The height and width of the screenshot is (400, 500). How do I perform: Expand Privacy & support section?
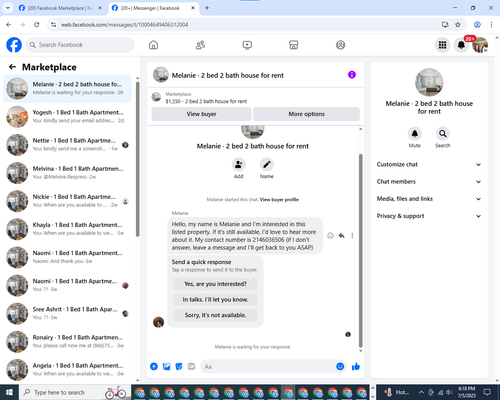(429, 216)
